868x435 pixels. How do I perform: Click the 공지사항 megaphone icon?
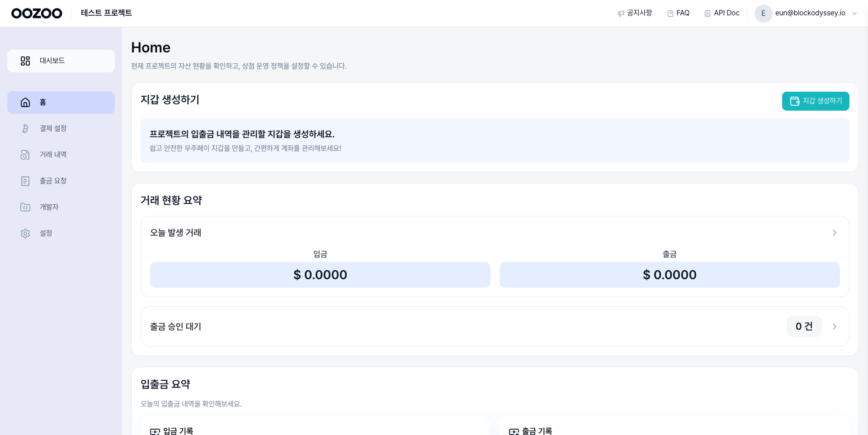621,14
